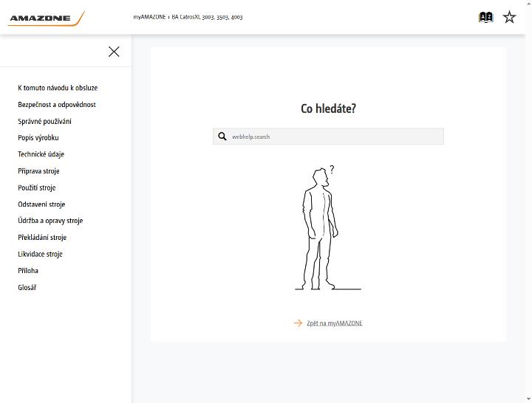Image resolution: width=532 pixels, height=403 pixels.
Task: Select Správné používání menu item
Action: point(44,121)
